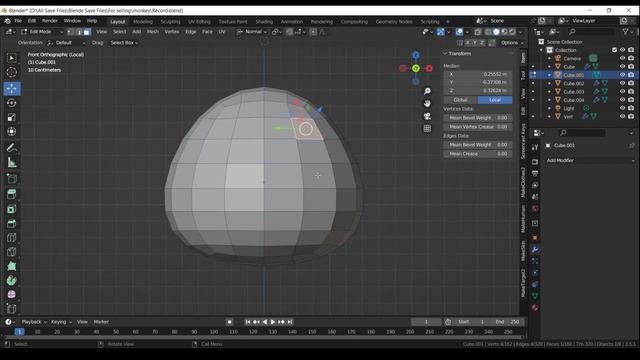Open the Render menu
The height and width of the screenshot is (360, 640).
[50, 21]
